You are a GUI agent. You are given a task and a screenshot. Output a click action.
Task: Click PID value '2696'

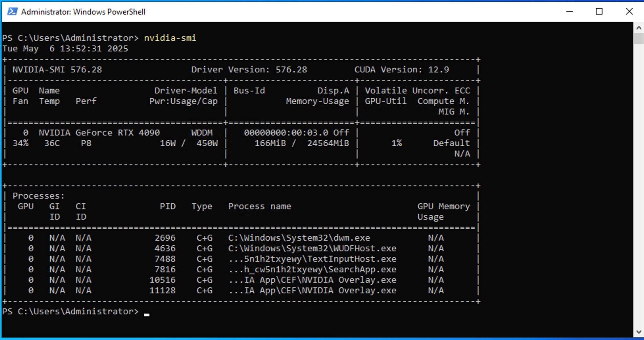coord(165,238)
